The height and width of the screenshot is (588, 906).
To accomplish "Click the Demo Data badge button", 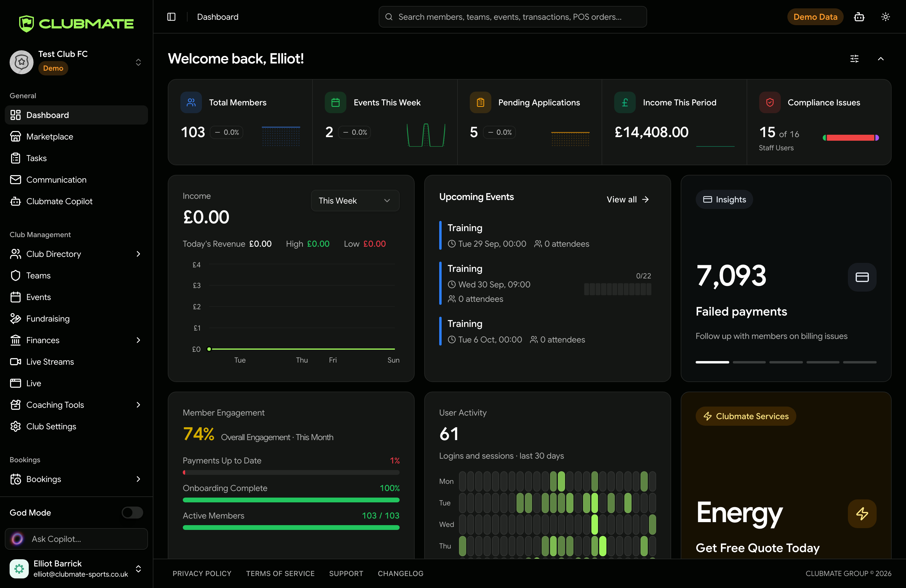I will pyautogui.click(x=815, y=17).
